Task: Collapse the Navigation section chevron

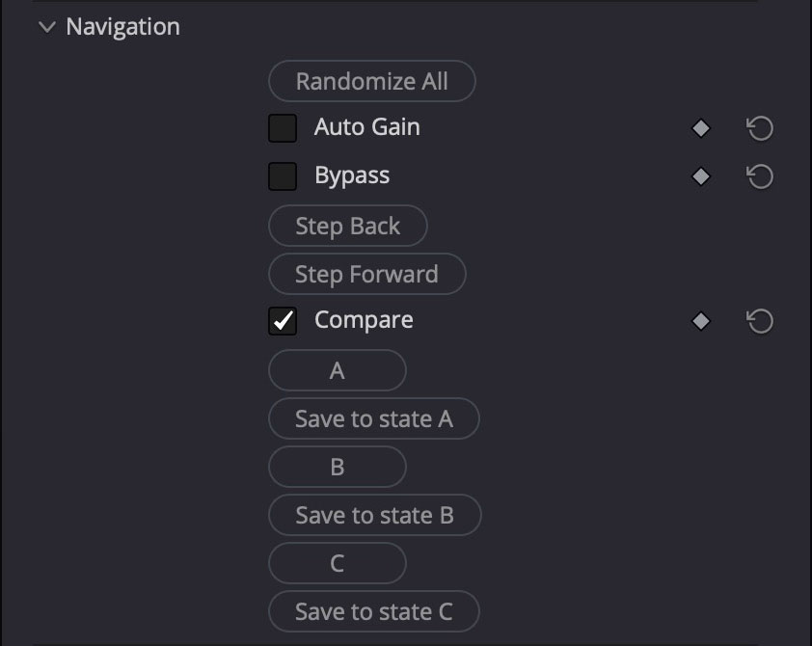Action: pos(45,27)
